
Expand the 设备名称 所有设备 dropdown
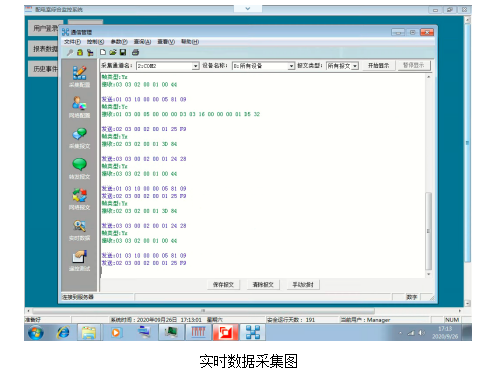(x=291, y=66)
